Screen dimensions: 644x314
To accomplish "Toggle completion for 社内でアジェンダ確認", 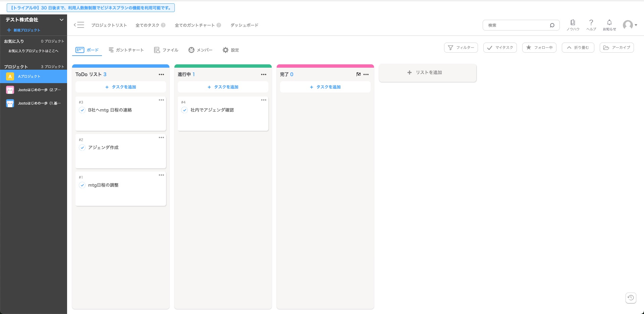I will 184,110.
